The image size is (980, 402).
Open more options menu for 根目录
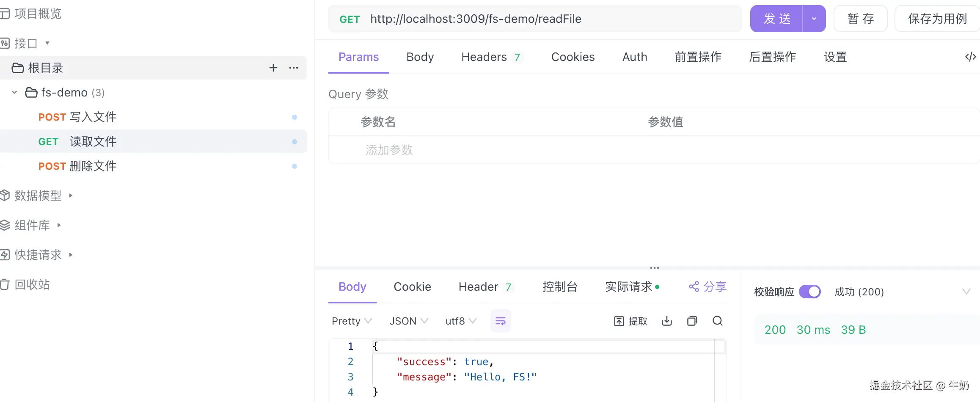click(x=294, y=68)
